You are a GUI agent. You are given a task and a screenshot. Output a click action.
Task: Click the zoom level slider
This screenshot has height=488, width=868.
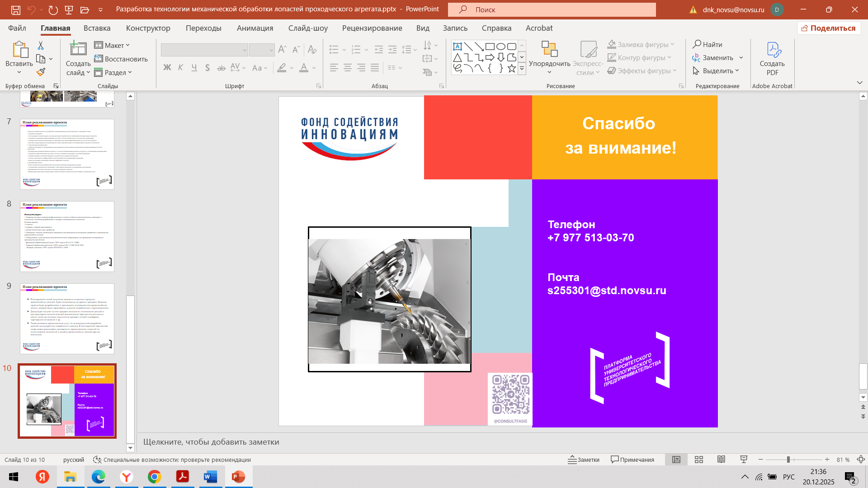tap(788, 460)
